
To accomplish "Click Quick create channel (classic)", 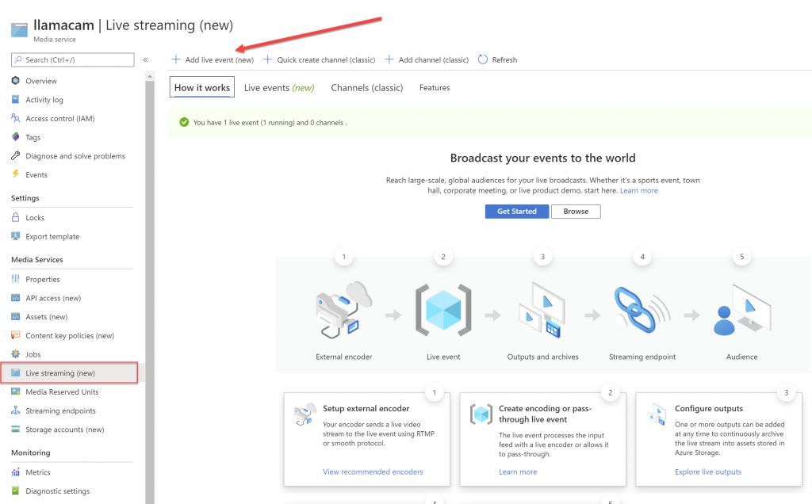I will click(320, 60).
